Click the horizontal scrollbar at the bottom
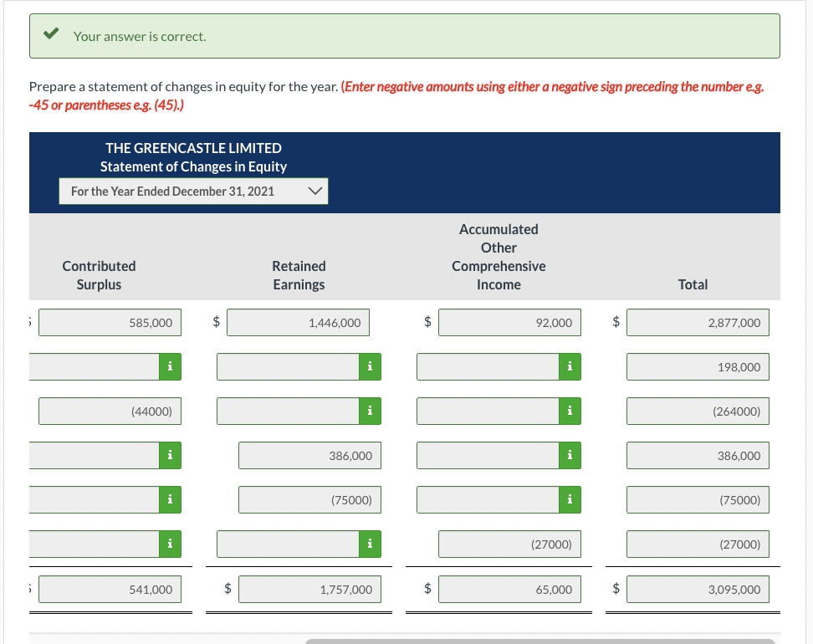Viewport: 813px width, 644px height. (x=540, y=641)
